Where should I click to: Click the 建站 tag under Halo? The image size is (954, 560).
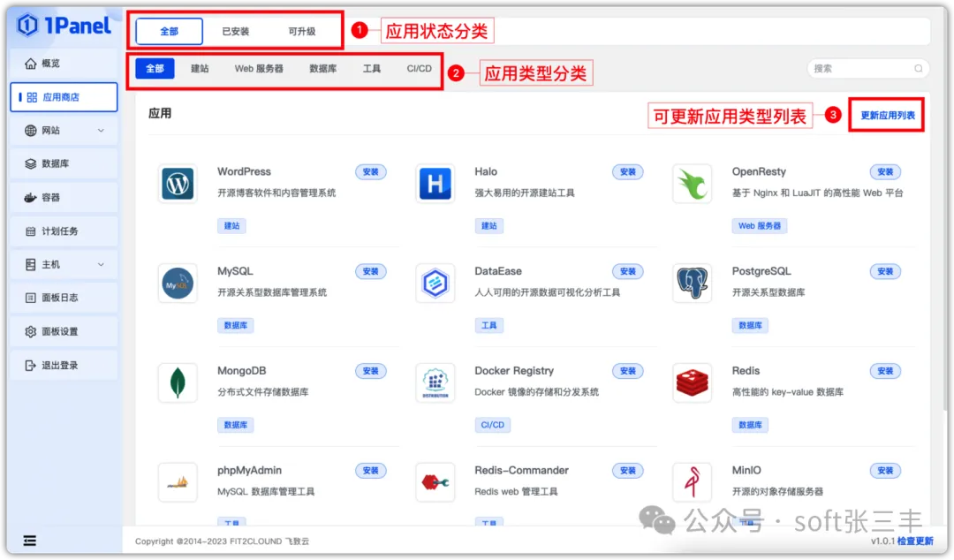[489, 226]
